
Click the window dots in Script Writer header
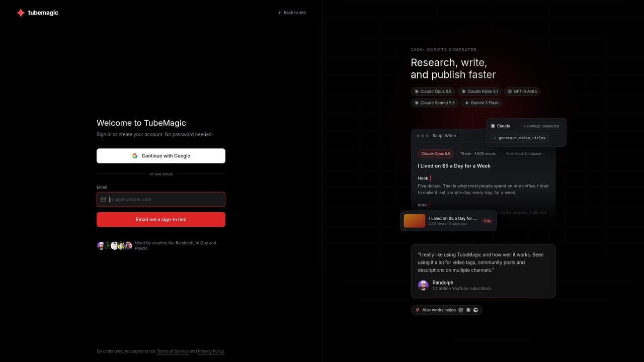422,136
